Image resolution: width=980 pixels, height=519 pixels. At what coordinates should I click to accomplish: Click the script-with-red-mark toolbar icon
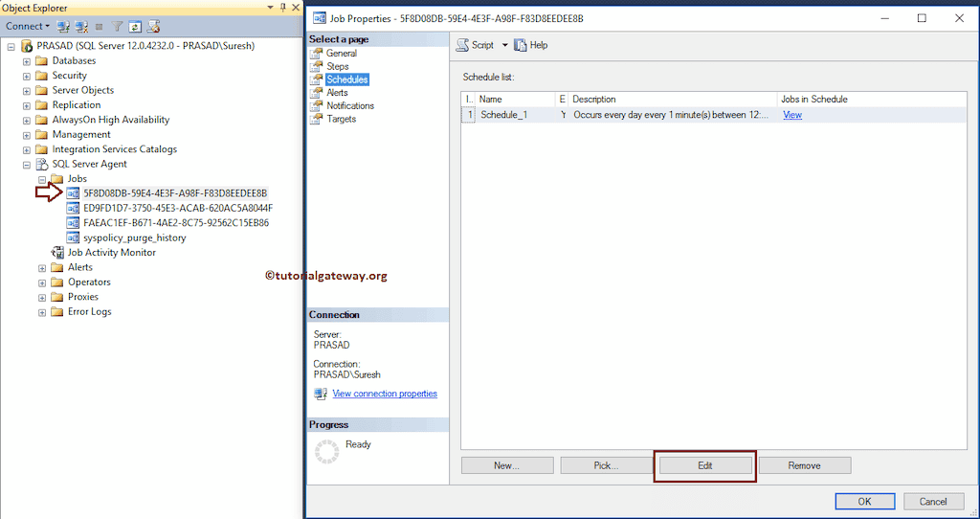pos(154,26)
